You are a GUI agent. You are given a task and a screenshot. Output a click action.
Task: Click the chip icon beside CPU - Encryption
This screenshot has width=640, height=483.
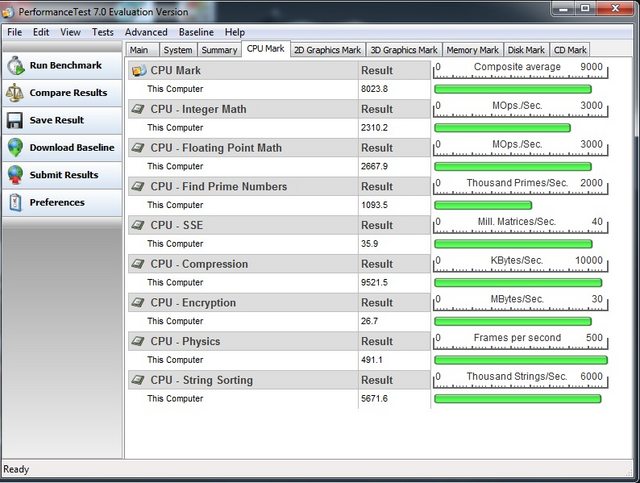click(138, 303)
